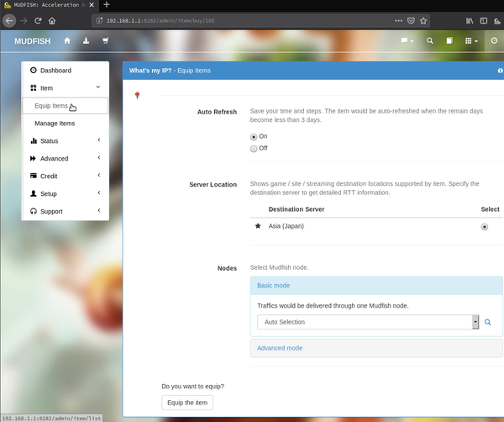This screenshot has height=422, width=504.
Task: Expand the Status menu in sidebar
Action: point(65,140)
